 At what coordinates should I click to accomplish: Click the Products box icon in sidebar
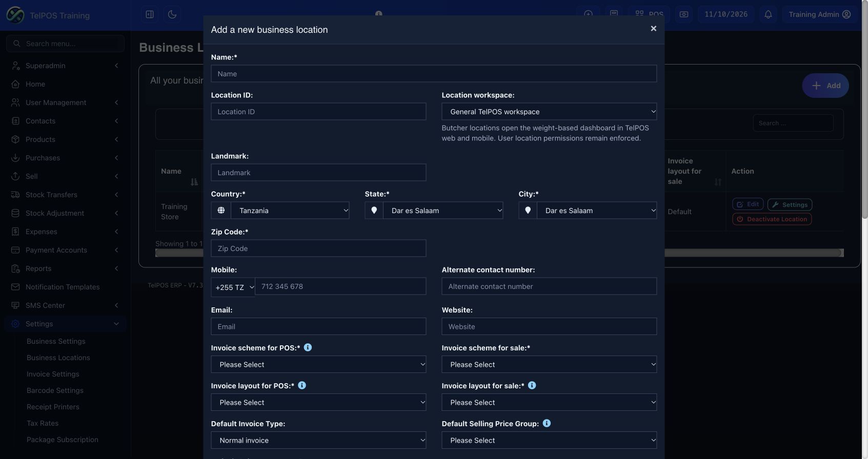(x=15, y=139)
